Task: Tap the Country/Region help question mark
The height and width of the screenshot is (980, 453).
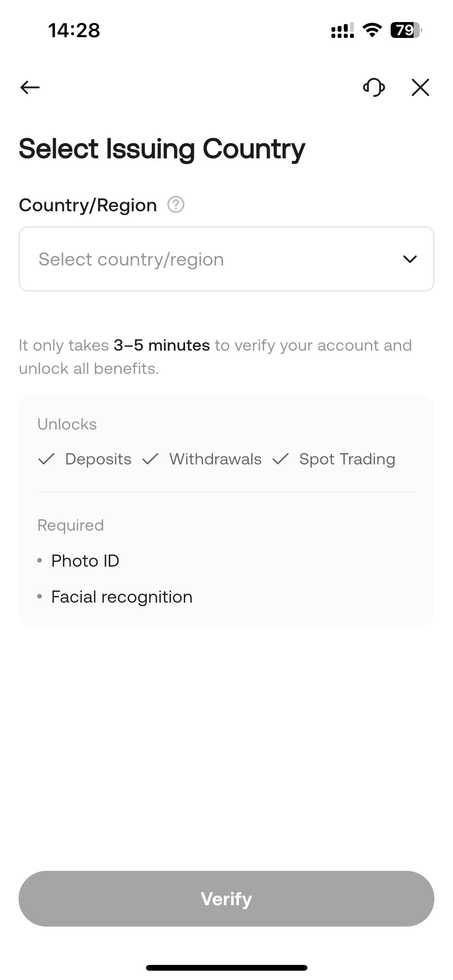Action: (176, 204)
